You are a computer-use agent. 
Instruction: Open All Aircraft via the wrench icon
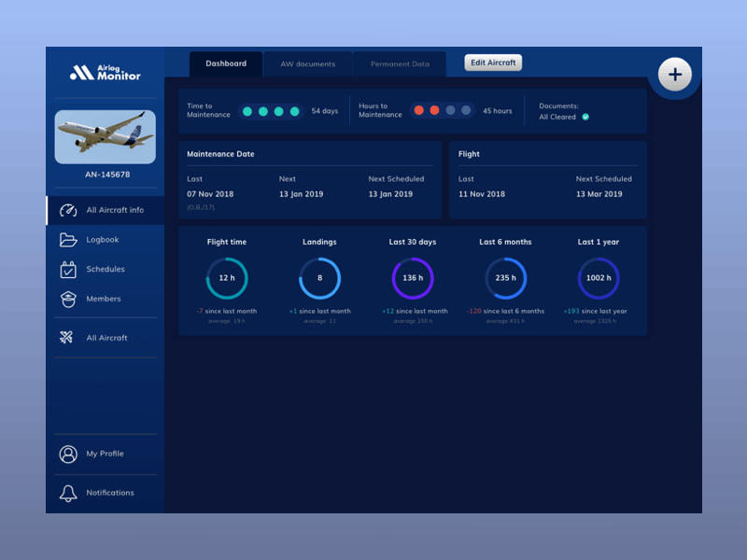click(66, 338)
